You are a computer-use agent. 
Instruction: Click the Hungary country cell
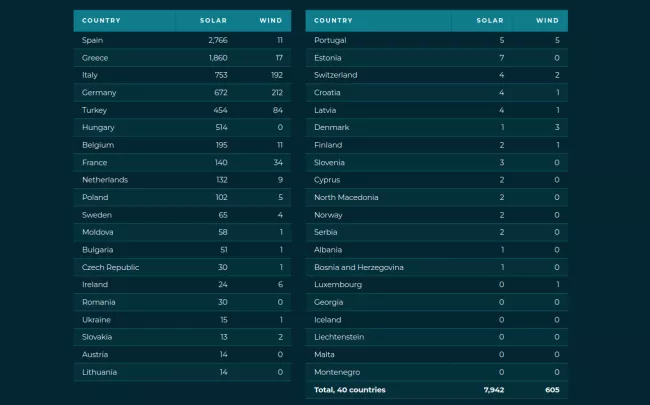(98, 127)
